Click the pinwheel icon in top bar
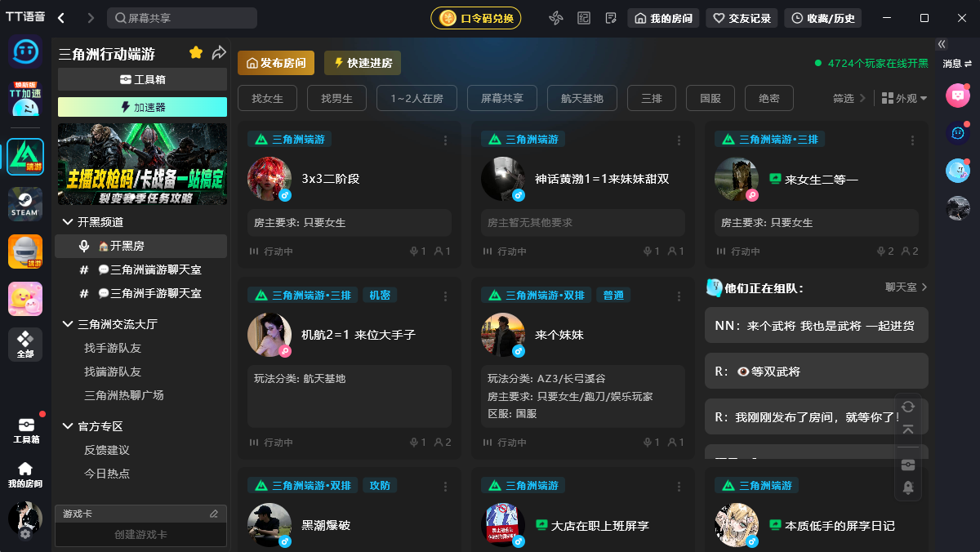 [556, 18]
